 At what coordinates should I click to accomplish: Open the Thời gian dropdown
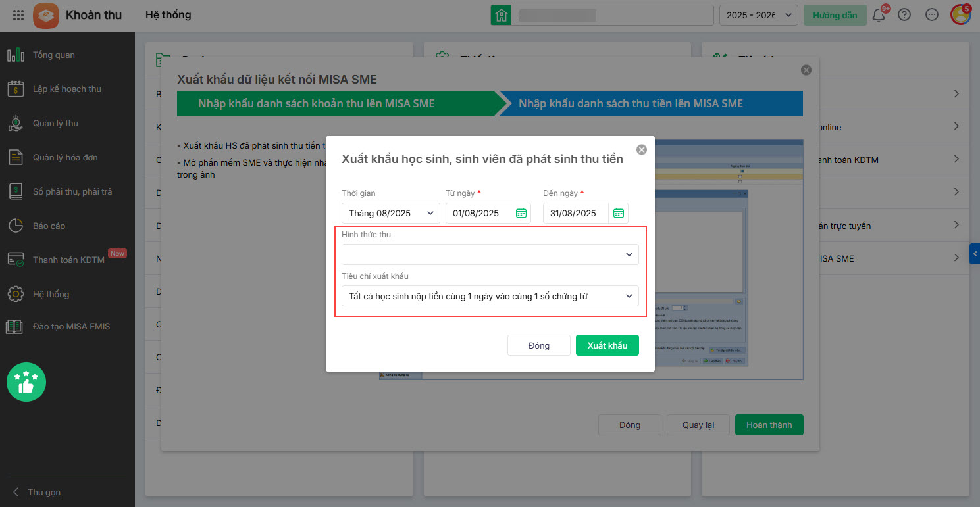click(391, 213)
